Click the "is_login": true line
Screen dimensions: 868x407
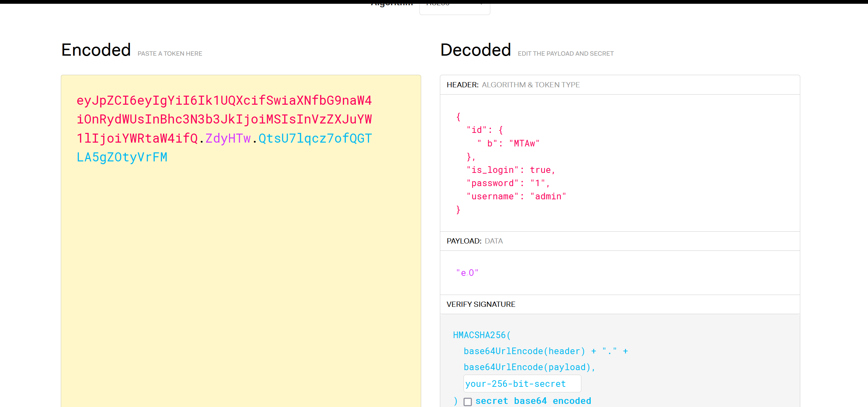[511, 170]
